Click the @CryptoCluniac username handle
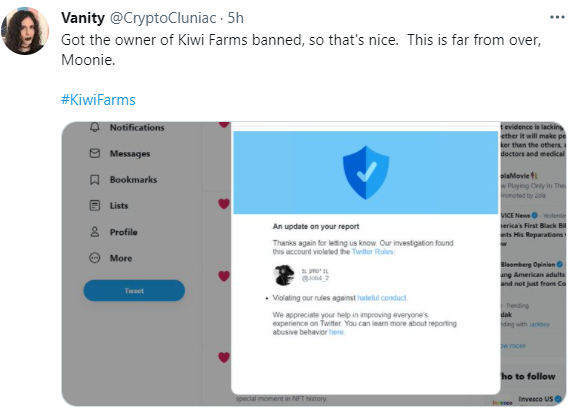The width and height of the screenshot is (575, 413). click(163, 18)
